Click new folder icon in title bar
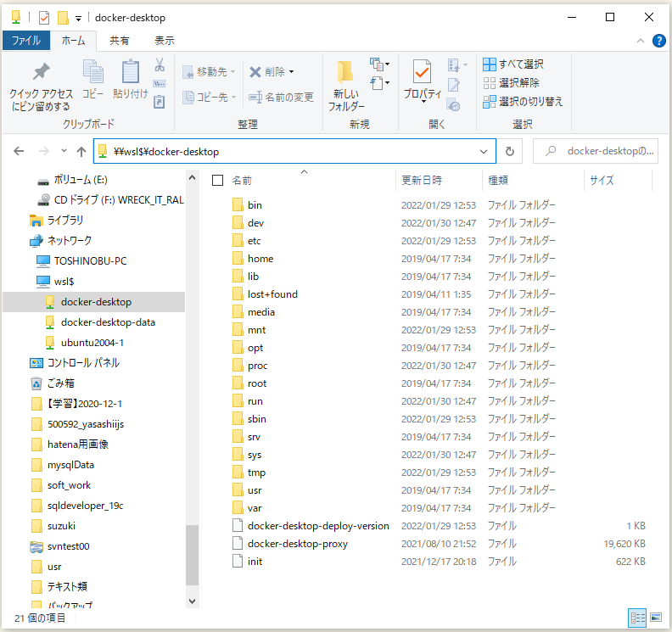The image size is (672, 632). pyautogui.click(x=63, y=18)
